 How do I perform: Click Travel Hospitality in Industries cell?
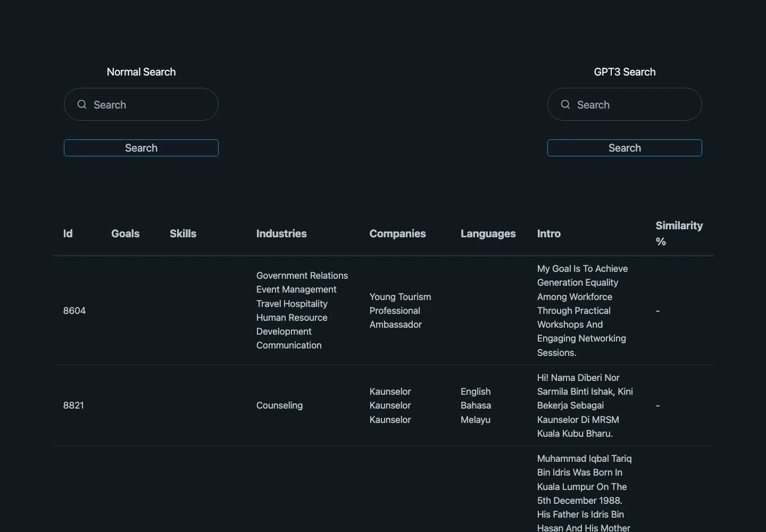coord(292,304)
